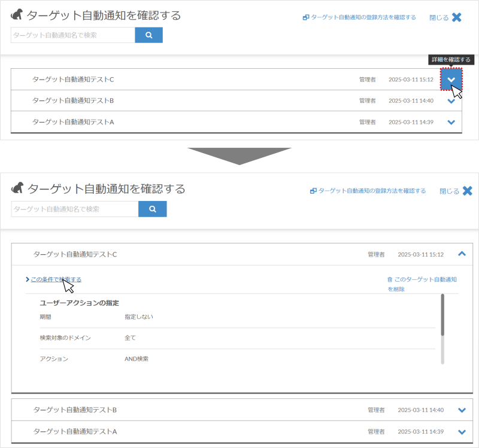
Task: Select ターゲット自動通知テストB name in bottom panel
Action: pyautogui.click(x=75, y=410)
